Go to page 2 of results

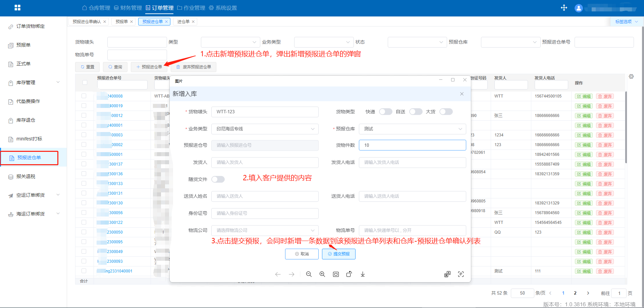tap(575, 293)
